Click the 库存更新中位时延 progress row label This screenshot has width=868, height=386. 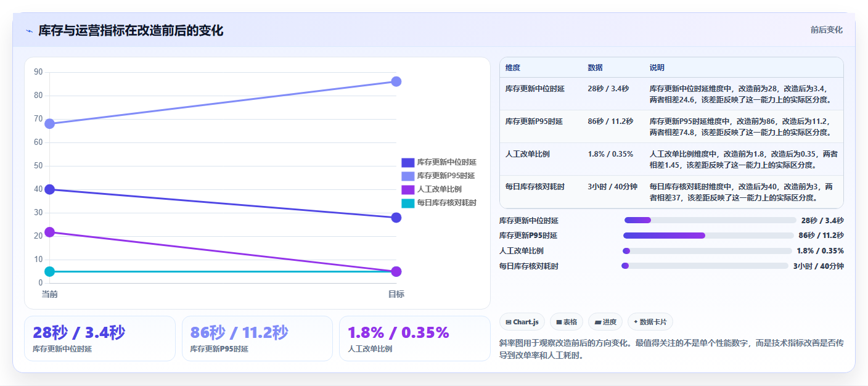point(529,220)
